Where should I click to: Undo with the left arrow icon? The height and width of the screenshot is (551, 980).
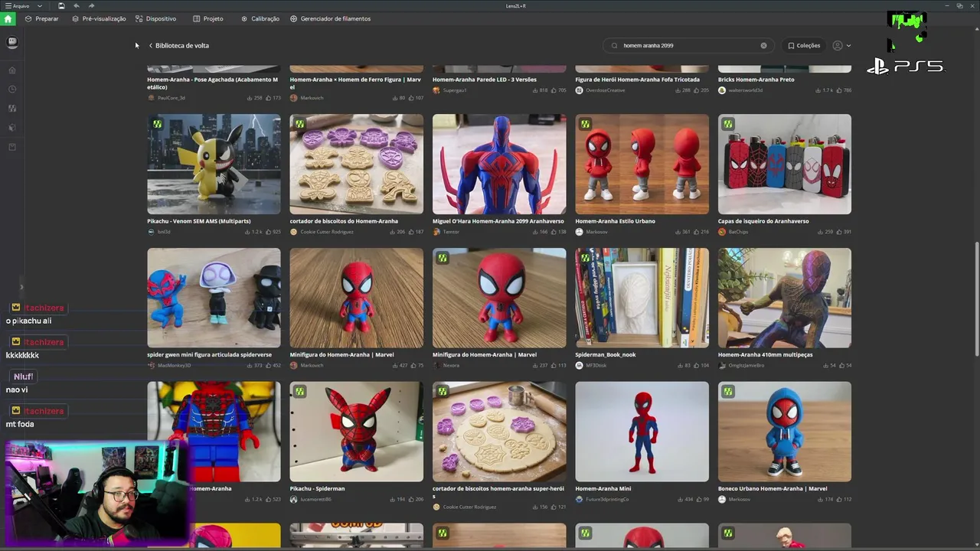pyautogui.click(x=77, y=5)
